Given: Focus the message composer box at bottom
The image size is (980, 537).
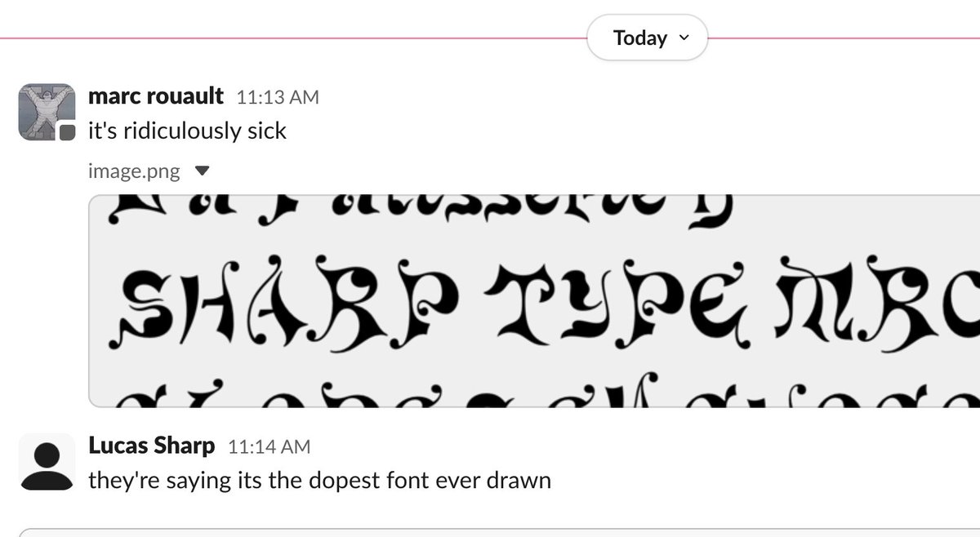Looking at the screenshot, I should (499, 532).
